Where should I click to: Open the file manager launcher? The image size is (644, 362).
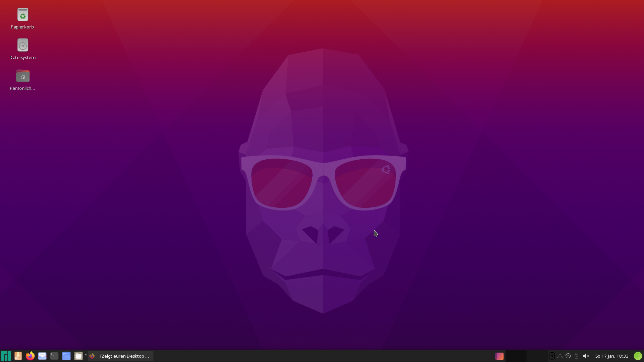(x=78, y=356)
